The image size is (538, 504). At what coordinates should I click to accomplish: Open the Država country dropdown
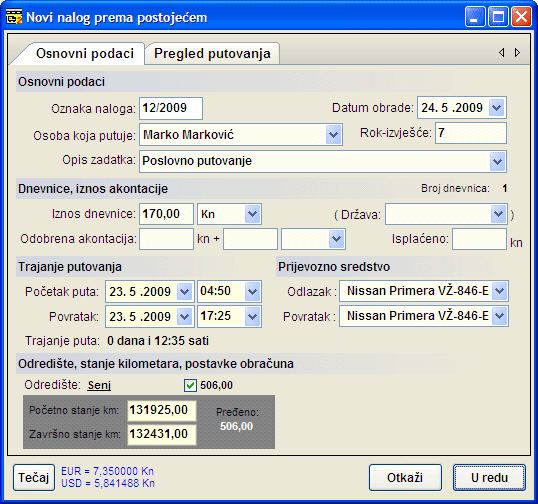[x=498, y=214]
